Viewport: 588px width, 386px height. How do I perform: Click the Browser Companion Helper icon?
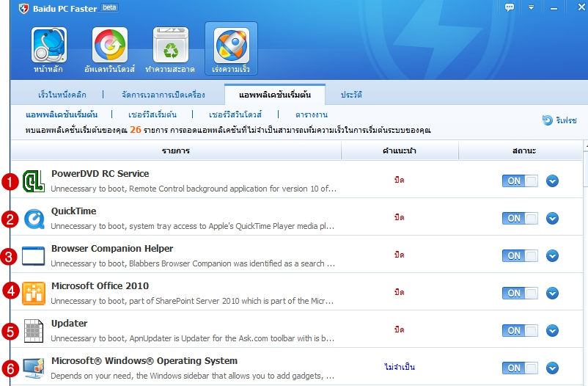34,256
